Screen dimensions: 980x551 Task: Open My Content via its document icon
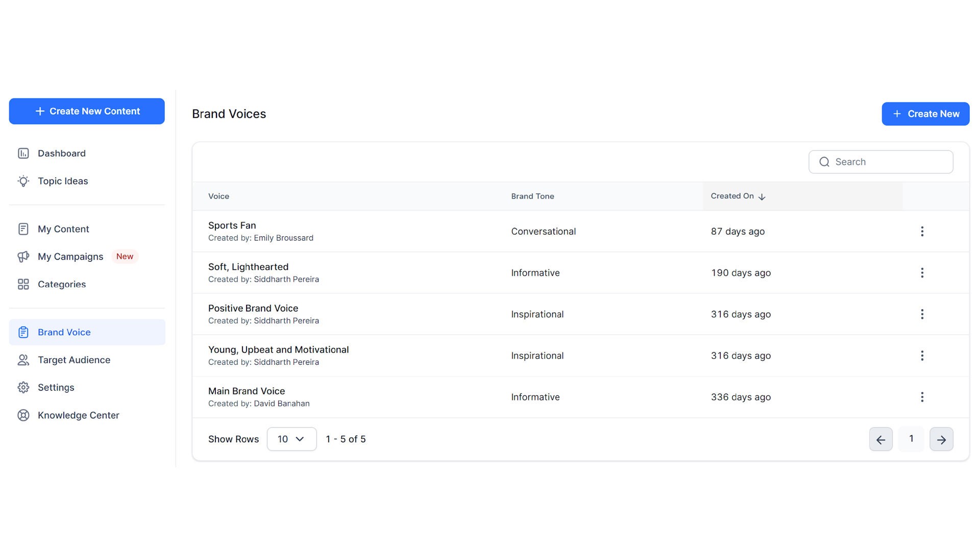(23, 229)
